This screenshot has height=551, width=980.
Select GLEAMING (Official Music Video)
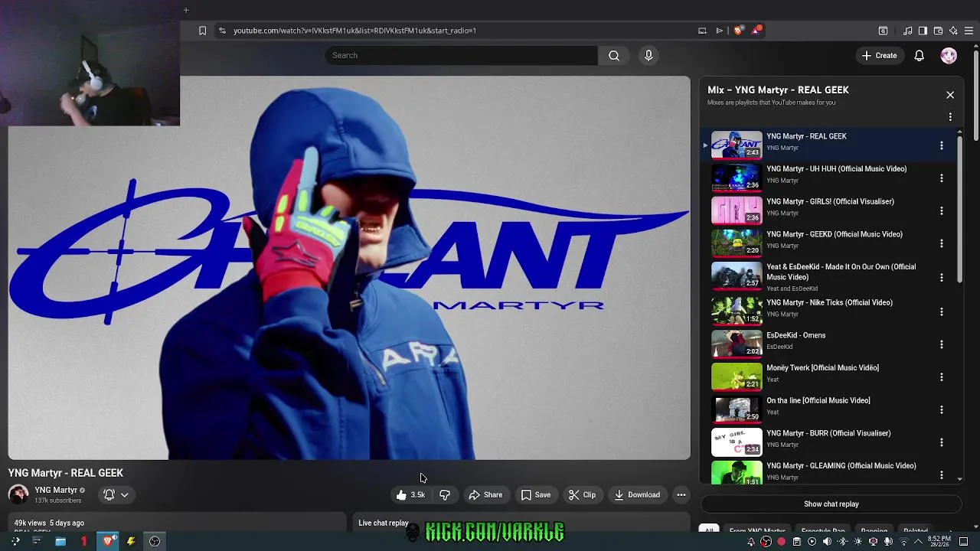[841, 465]
